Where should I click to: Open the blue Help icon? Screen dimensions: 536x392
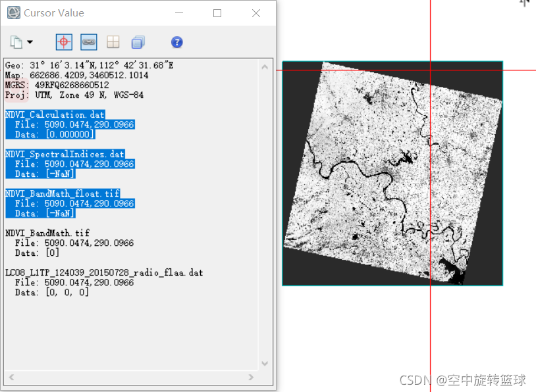click(176, 42)
